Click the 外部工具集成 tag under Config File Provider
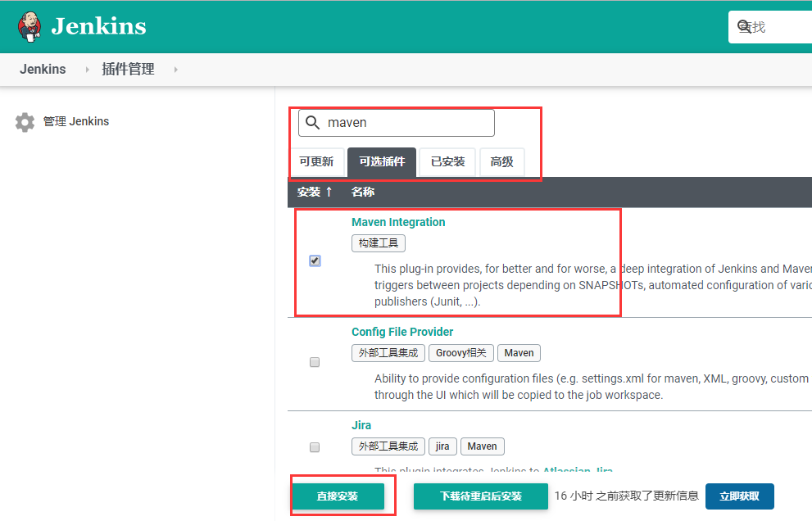 click(x=388, y=353)
